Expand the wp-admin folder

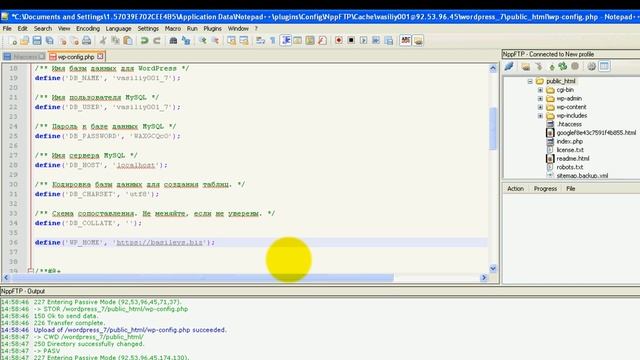(x=540, y=98)
